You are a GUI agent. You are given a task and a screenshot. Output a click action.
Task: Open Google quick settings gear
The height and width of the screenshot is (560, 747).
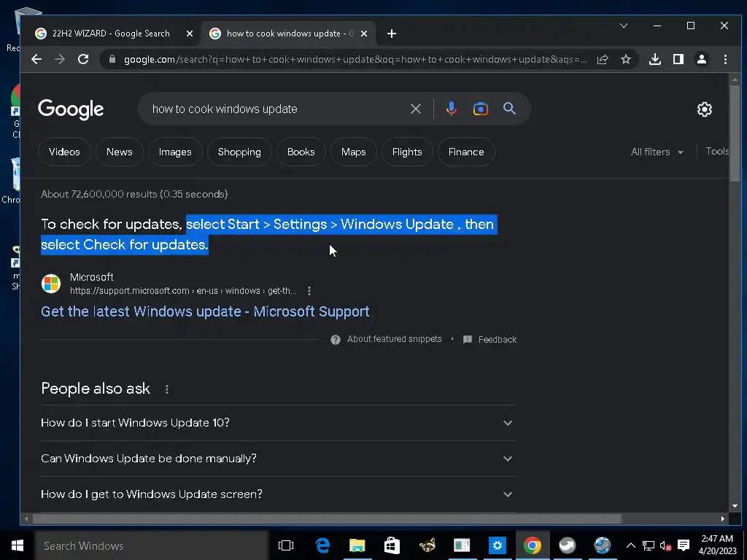704,109
